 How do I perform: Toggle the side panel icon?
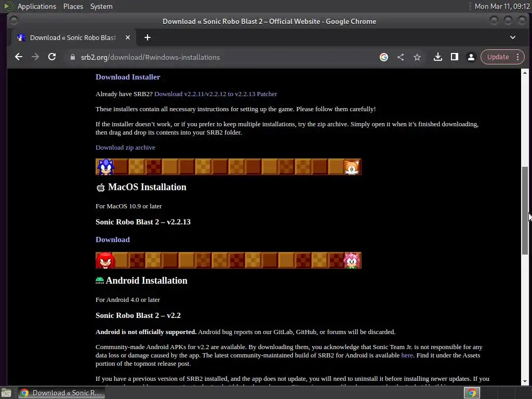click(454, 57)
